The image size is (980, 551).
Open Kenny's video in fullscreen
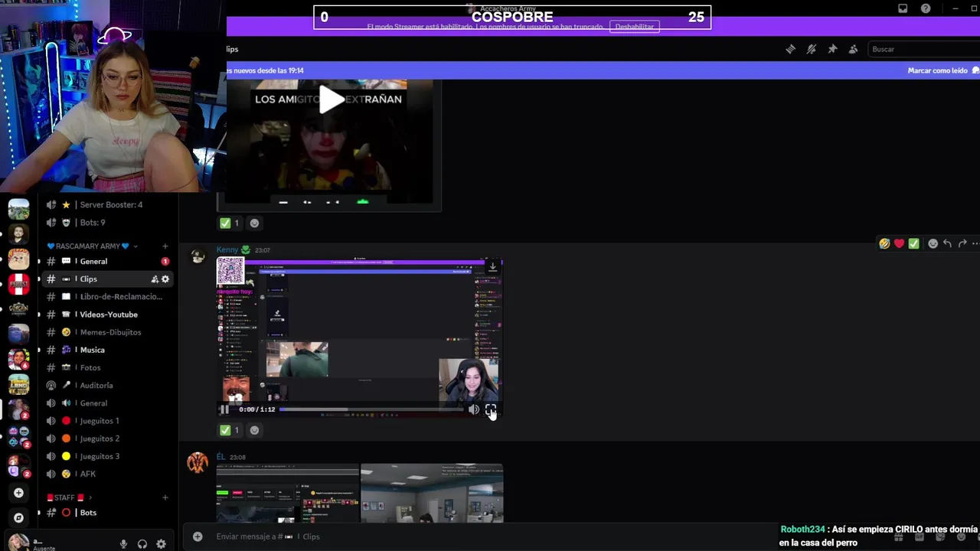click(491, 409)
